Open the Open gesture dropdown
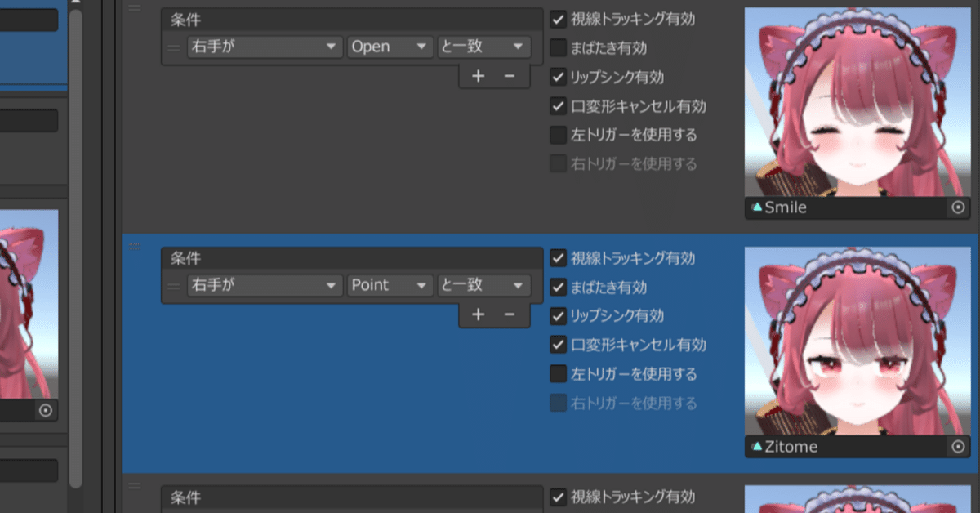This screenshot has height=513, width=980. (x=390, y=47)
